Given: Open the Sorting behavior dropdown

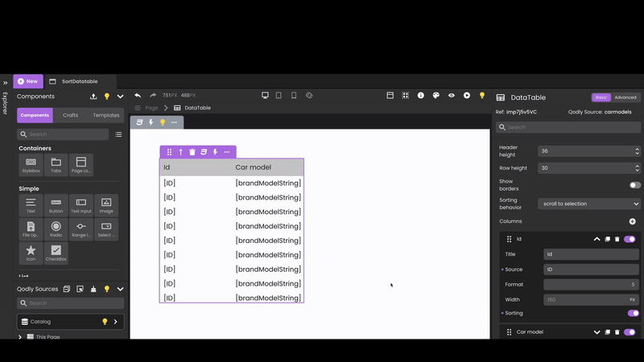Looking at the screenshot, I should (x=589, y=204).
